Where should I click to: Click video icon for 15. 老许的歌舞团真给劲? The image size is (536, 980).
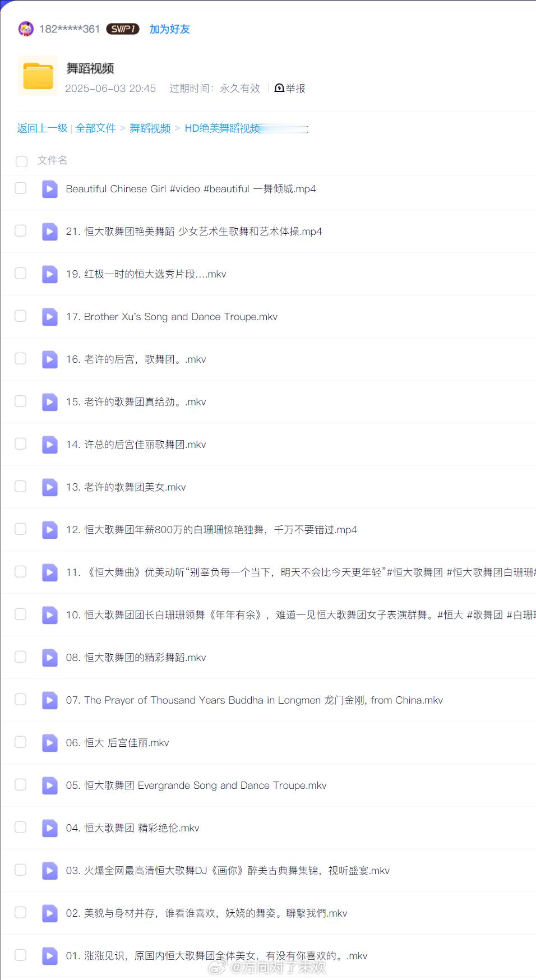click(50, 402)
